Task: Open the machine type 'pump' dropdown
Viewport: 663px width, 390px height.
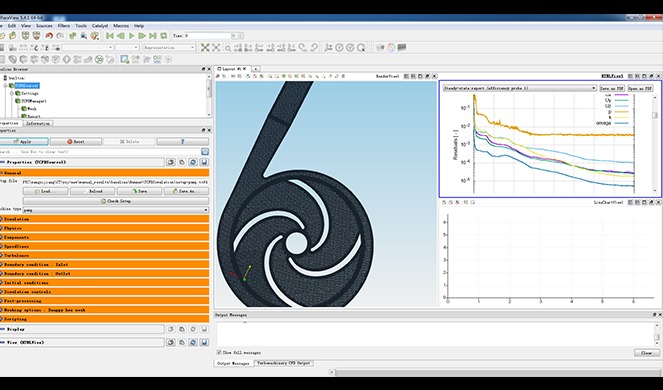Action: tap(115, 210)
